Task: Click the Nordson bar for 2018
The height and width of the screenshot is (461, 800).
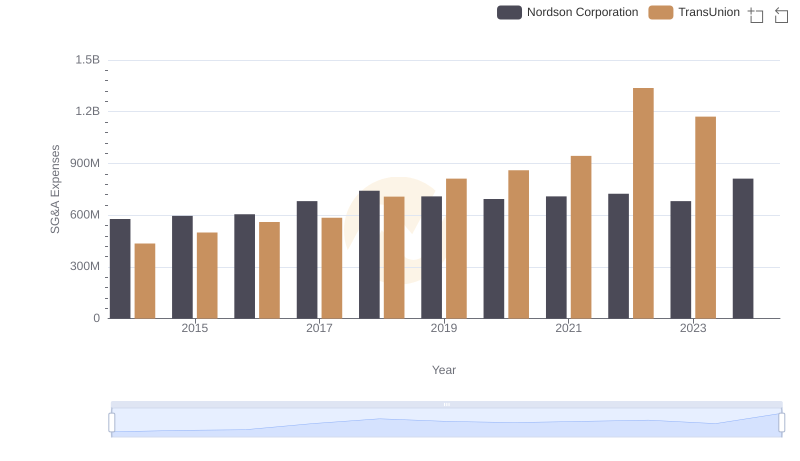Action: (369, 254)
